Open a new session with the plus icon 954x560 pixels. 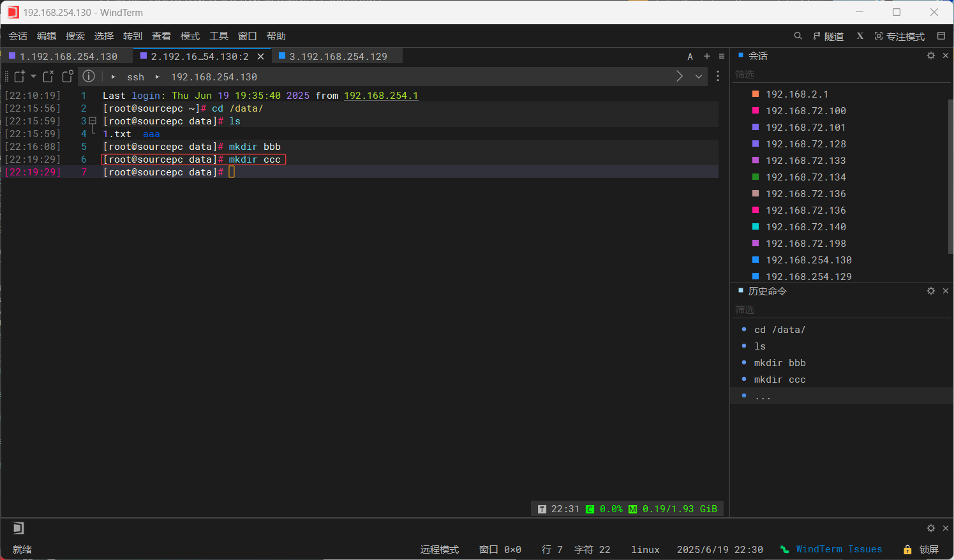pyautogui.click(x=706, y=56)
